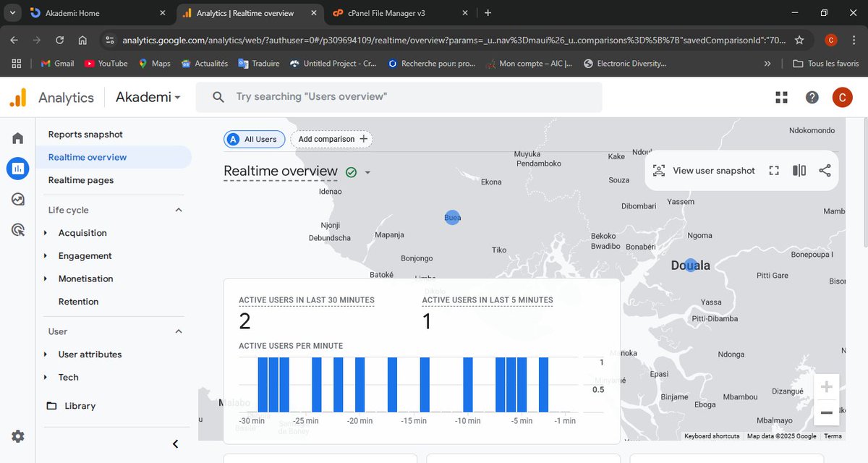Open the Explore icon in left rail
The width and height of the screenshot is (868, 463).
point(17,199)
